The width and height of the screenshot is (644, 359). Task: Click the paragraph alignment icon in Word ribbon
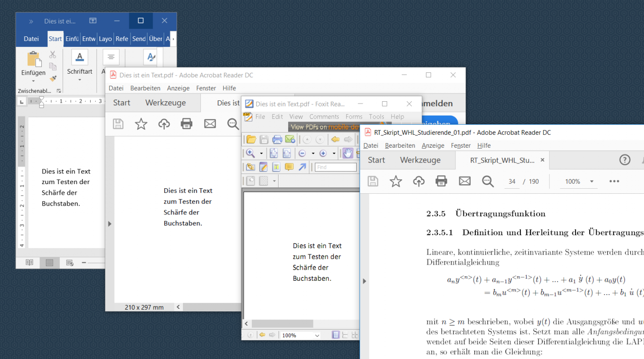click(x=111, y=57)
